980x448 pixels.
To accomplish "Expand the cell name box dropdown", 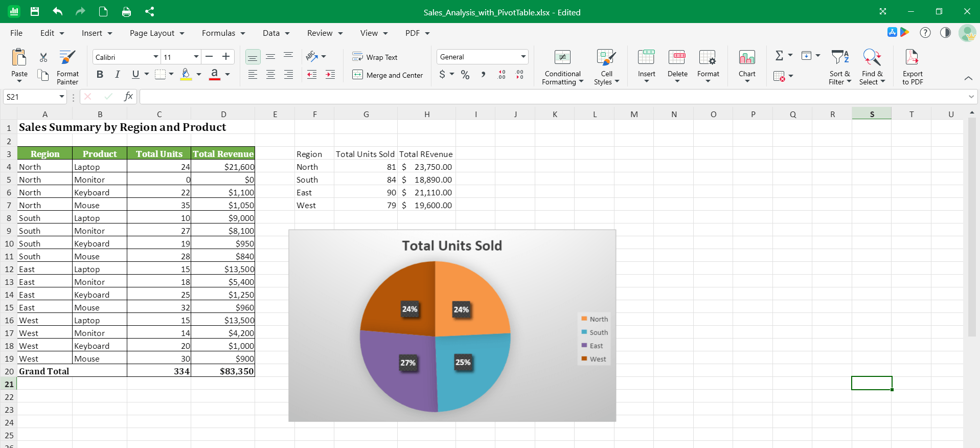I will click(61, 97).
